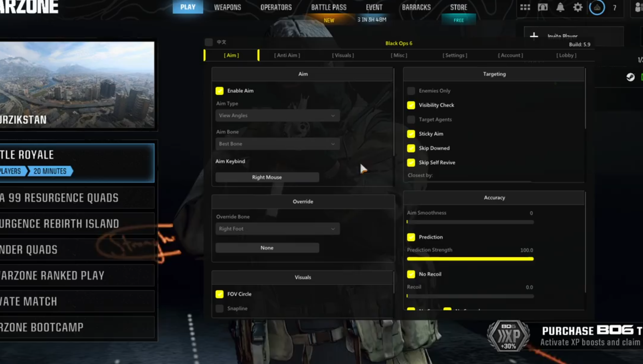Toggle the Skip Downed checkbox
Viewport: 643px width, 364px height.
411,148
